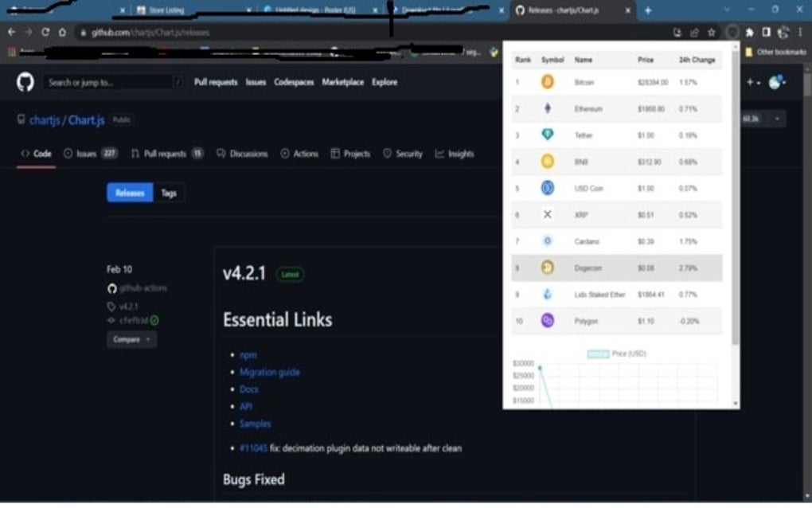Click the XRP coin icon
Image resolution: width=812 pixels, height=508 pixels.
548,214
